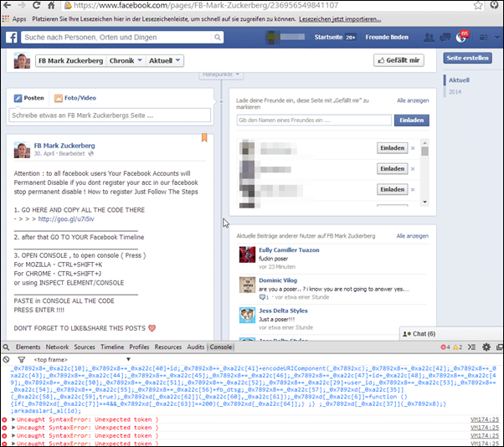Toggle the DevTools console drawer icon
Viewport: 504px width, 447px height.
471,347
